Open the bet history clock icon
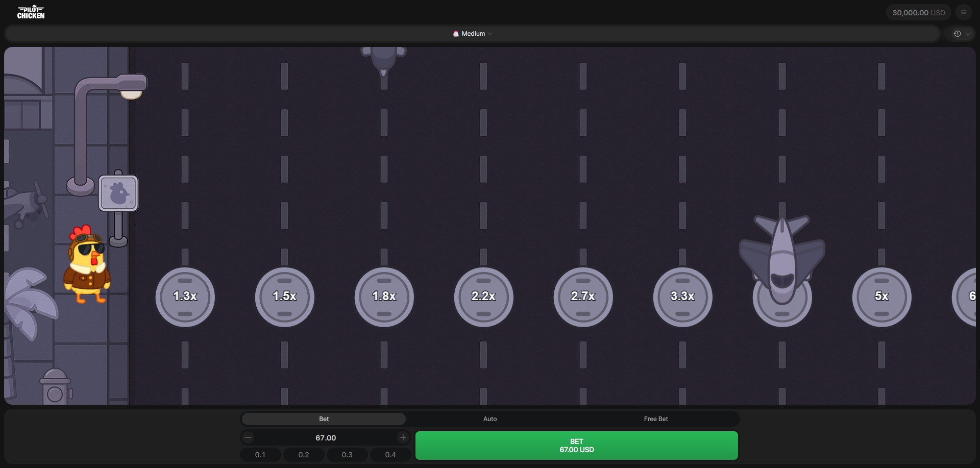 [957, 34]
